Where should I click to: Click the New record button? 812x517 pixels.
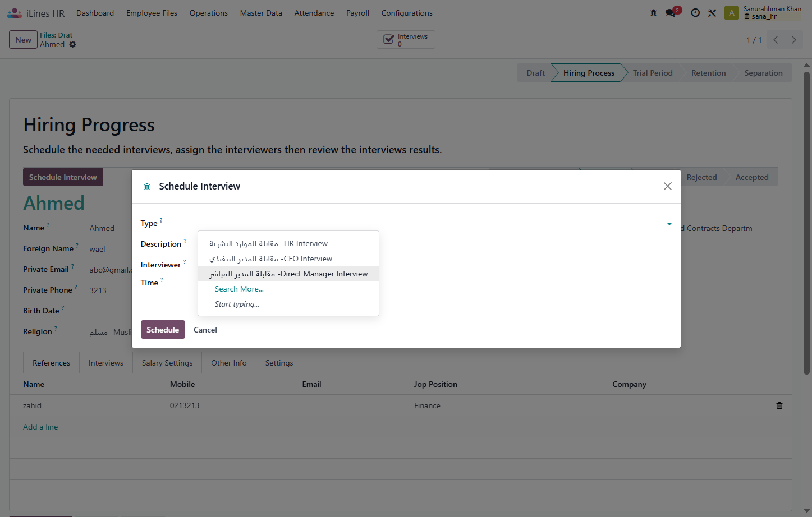coord(23,40)
